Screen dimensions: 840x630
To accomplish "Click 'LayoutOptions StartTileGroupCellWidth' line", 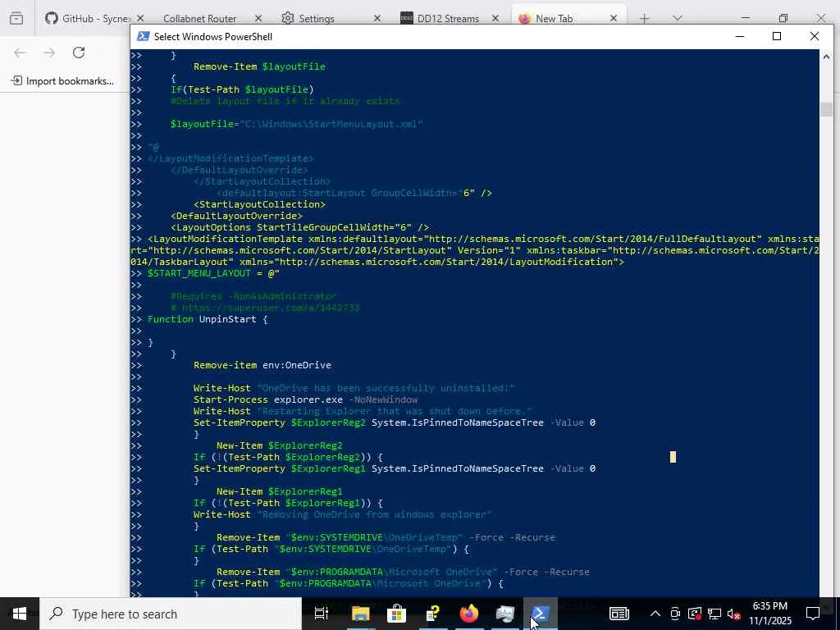I will [299, 227].
